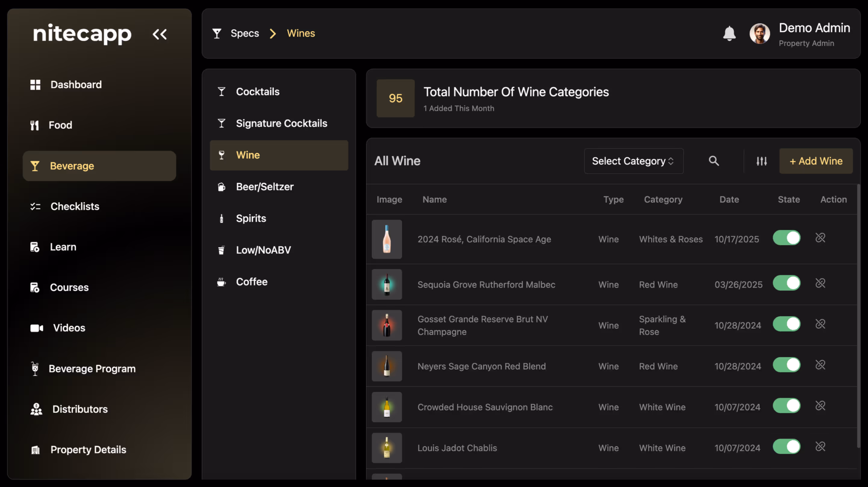Disable the state toggle for 2024 Rosé

[786, 237]
